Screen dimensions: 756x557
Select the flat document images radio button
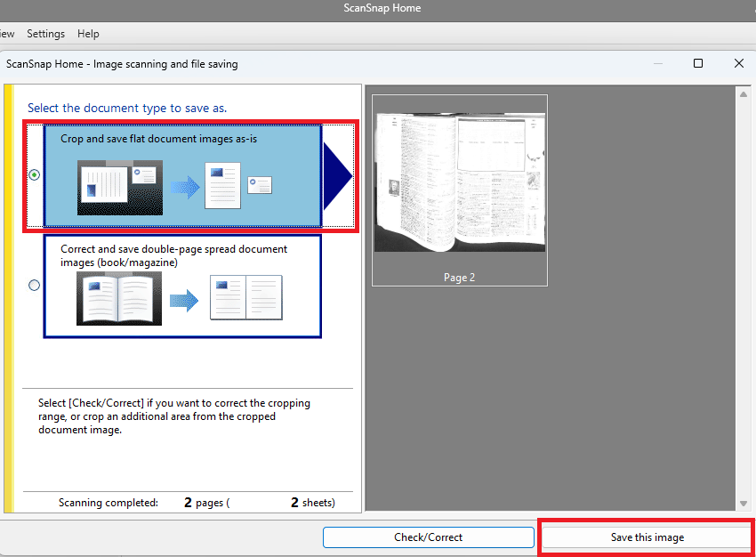point(35,174)
